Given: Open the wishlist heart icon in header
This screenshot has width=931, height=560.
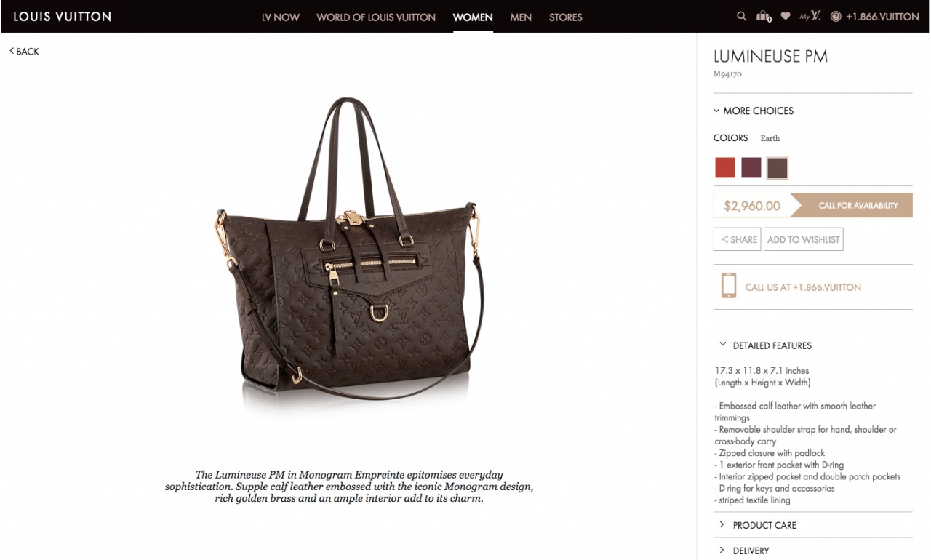Looking at the screenshot, I should pyautogui.click(x=786, y=16).
